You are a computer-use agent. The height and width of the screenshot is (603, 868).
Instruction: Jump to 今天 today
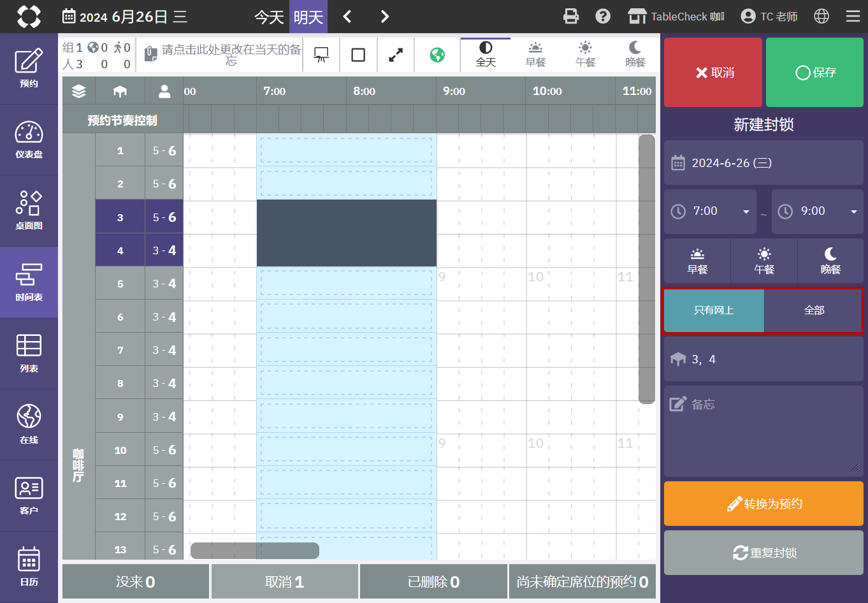(x=269, y=17)
